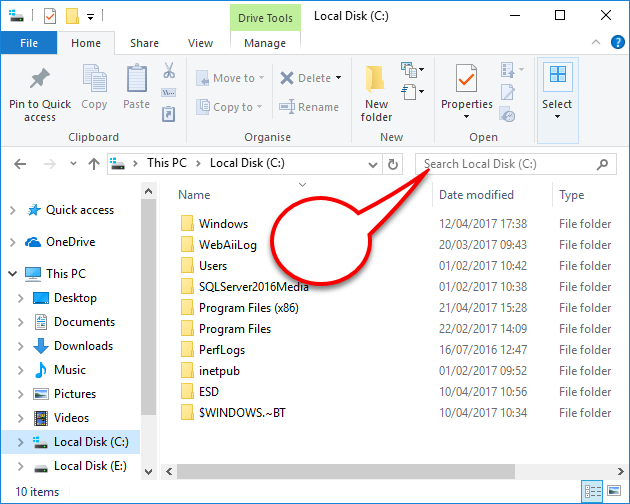
Task: Click the horizontal scrollbar thumb
Action: (x=346, y=471)
